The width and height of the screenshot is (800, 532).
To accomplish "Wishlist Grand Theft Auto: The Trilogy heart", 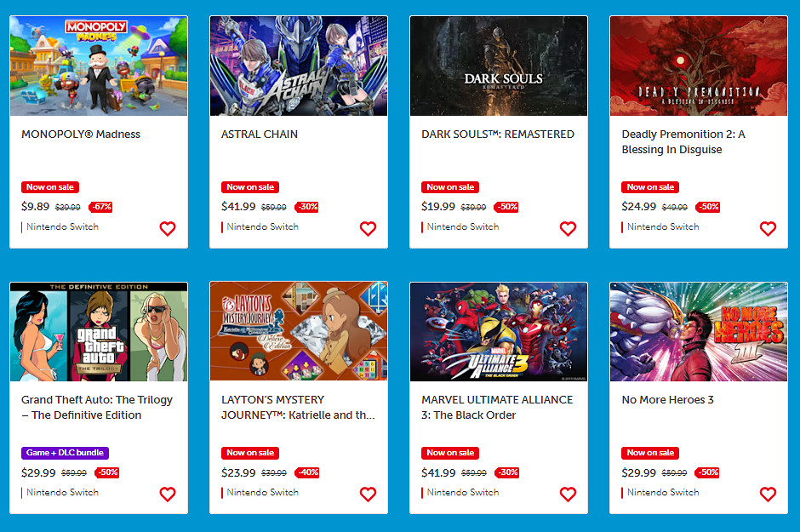I will 168,494.
